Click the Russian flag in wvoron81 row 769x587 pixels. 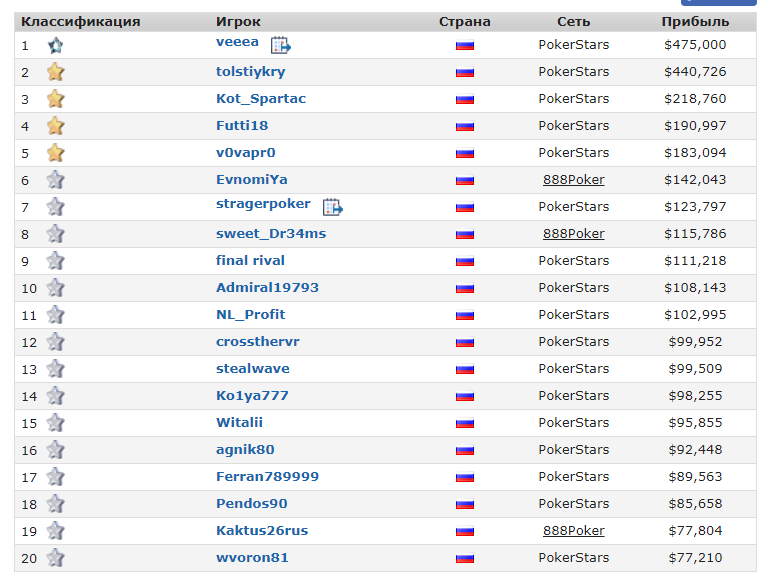pos(464,558)
